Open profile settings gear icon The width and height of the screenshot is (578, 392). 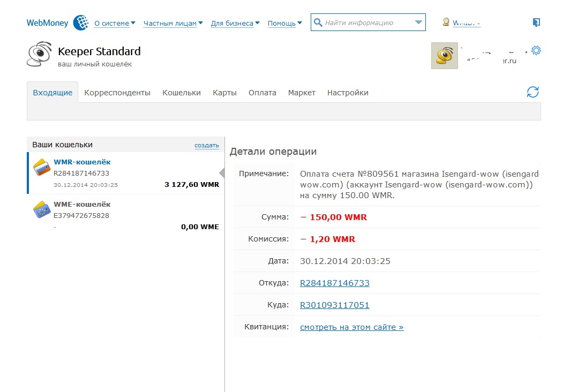coord(536,50)
